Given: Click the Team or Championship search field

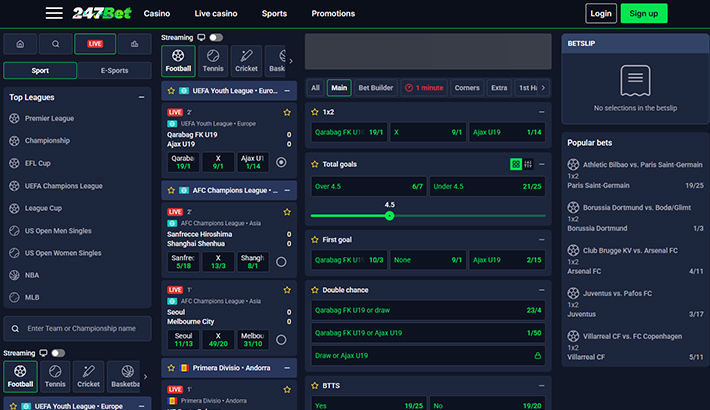Looking at the screenshot, I should point(77,328).
